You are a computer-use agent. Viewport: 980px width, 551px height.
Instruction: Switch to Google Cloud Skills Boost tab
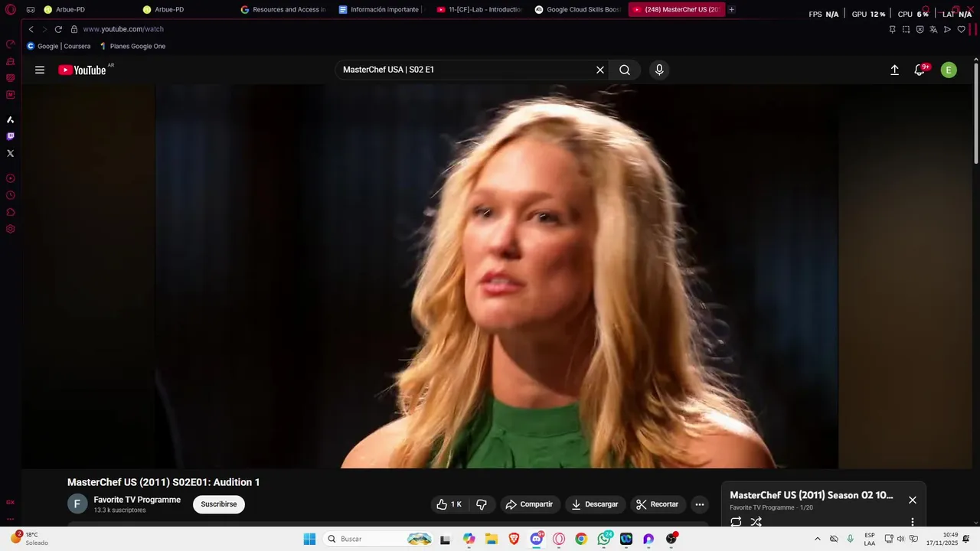point(577,10)
